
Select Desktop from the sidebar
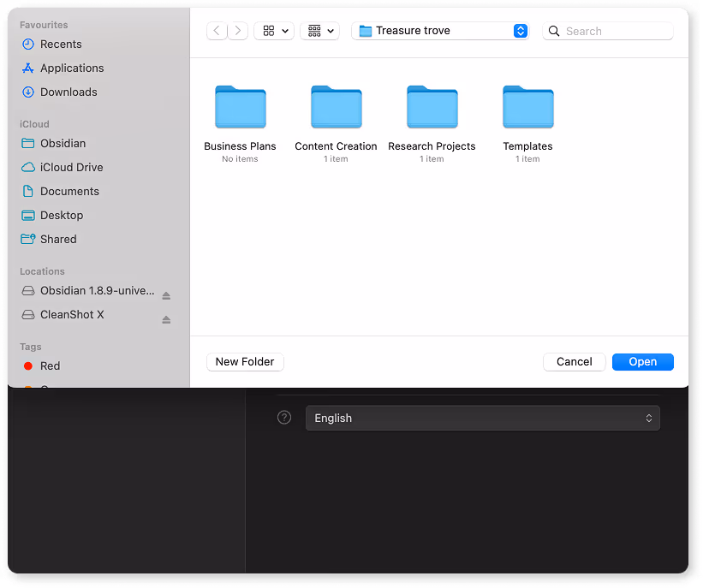coord(63,215)
